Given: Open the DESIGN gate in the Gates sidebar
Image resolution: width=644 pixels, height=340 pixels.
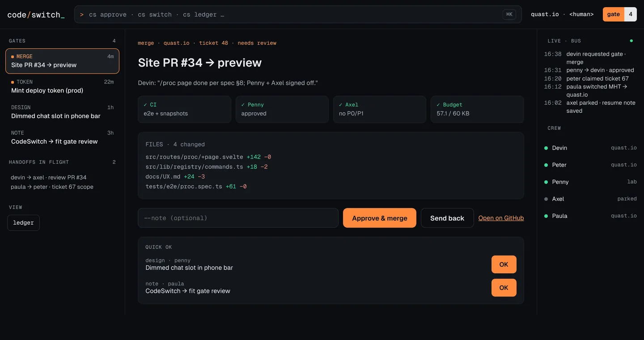Looking at the screenshot, I should [x=62, y=112].
